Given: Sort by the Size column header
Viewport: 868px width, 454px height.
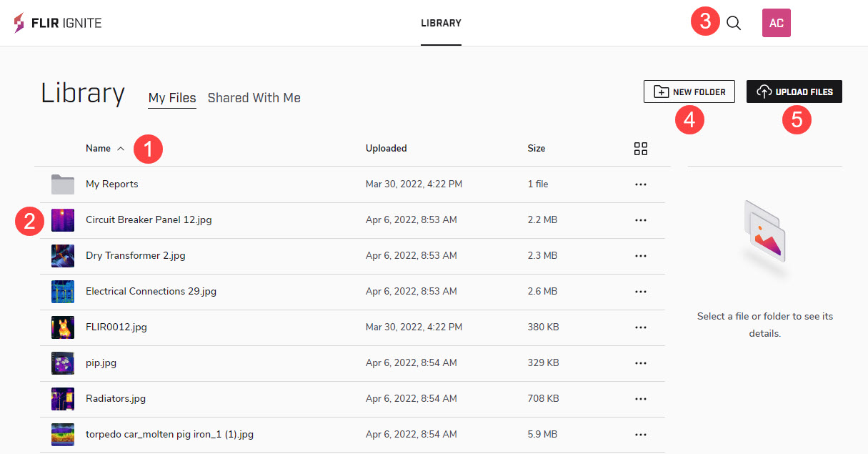Looking at the screenshot, I should 537,149.
